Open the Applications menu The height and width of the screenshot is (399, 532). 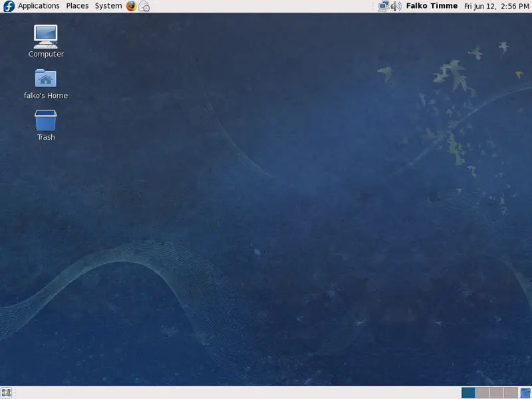pyautogui.click(x=39, y=6)
